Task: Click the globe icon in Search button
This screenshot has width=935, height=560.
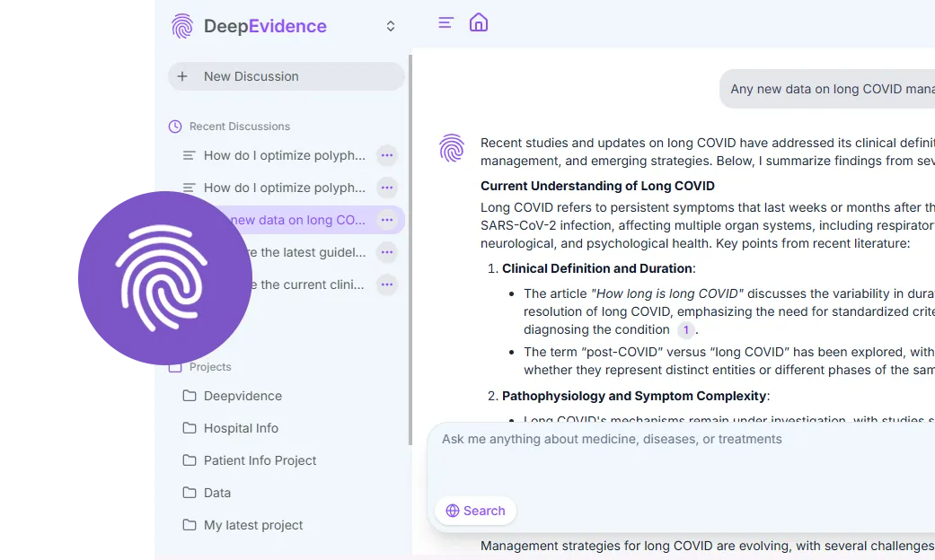Action: point(453,511)
